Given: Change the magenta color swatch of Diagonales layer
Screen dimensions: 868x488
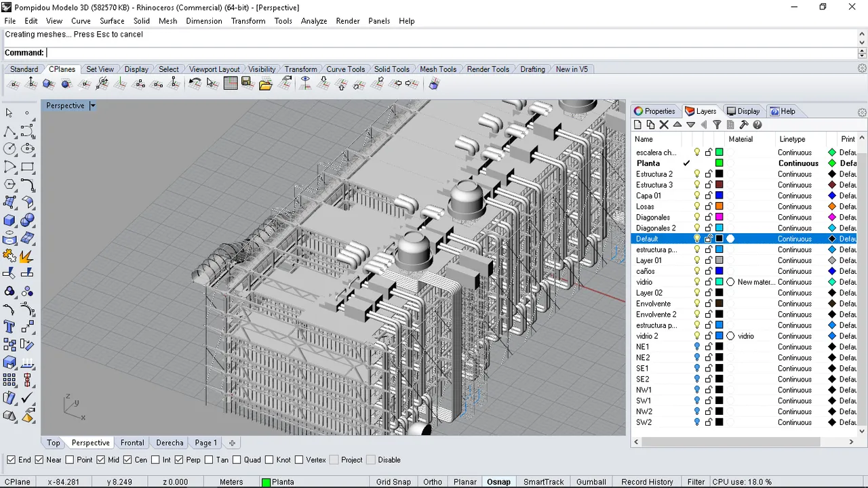Looking at the screenshot, I should click(x=719, y=218).
